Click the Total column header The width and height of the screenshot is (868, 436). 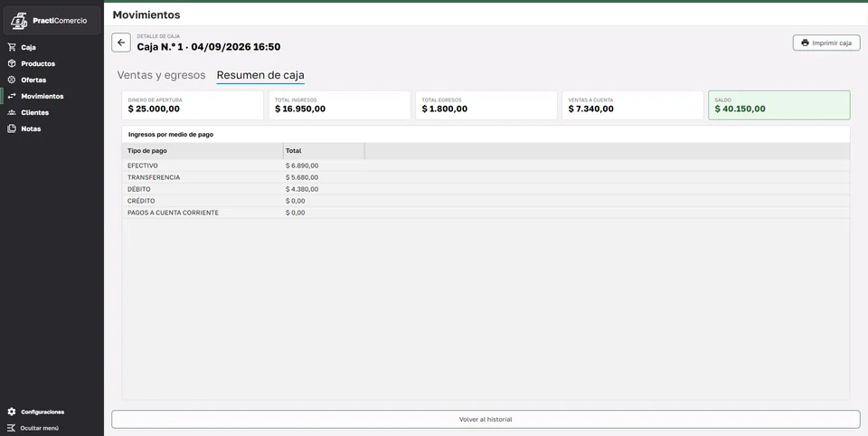tap(324, 151)
